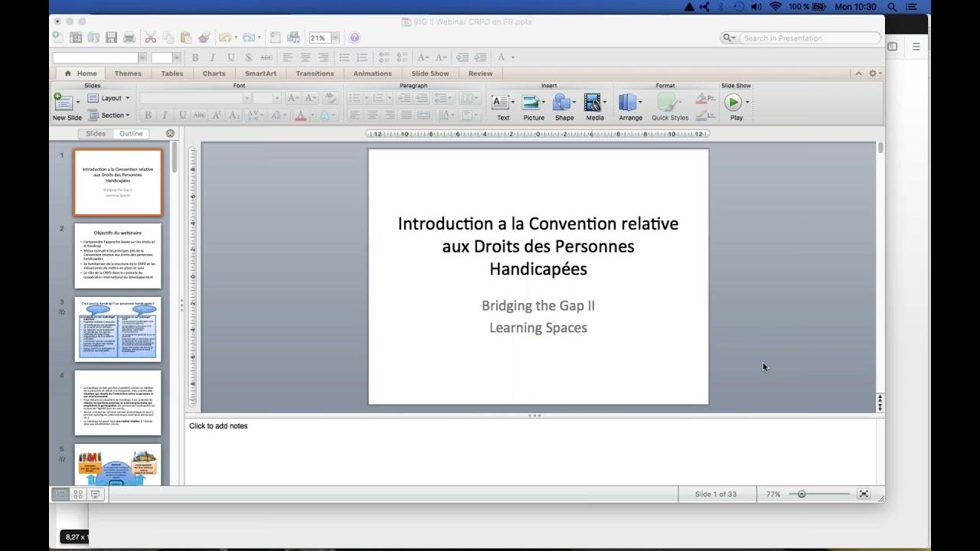Open the SmartArt ribbon tab
Screen dimensions: 980x551
pyautogui.click(x=260, y=73)
